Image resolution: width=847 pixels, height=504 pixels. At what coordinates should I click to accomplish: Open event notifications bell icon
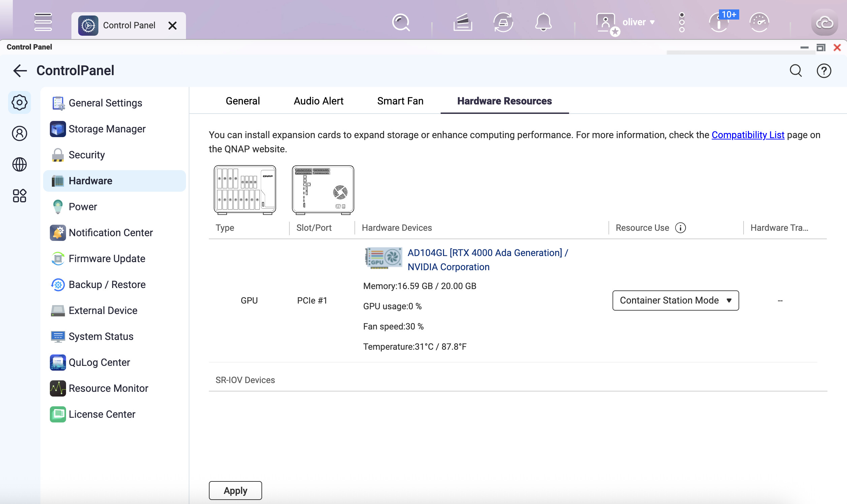543,23
